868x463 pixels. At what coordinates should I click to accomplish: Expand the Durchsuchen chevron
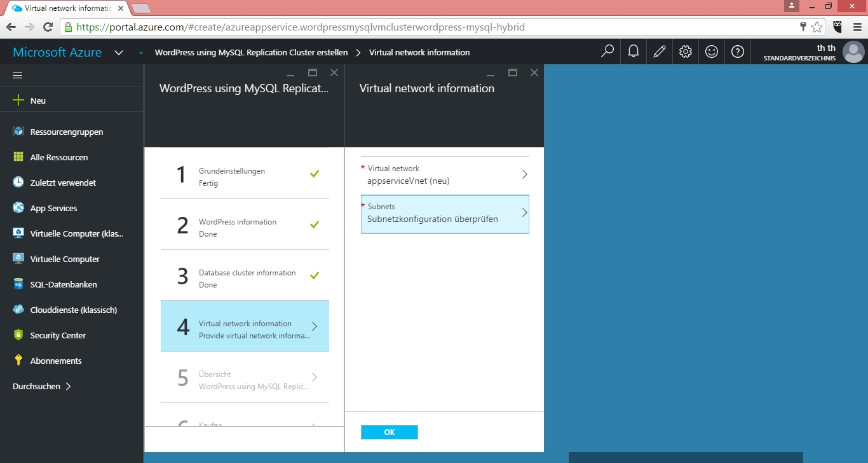[x=68, y=386]
